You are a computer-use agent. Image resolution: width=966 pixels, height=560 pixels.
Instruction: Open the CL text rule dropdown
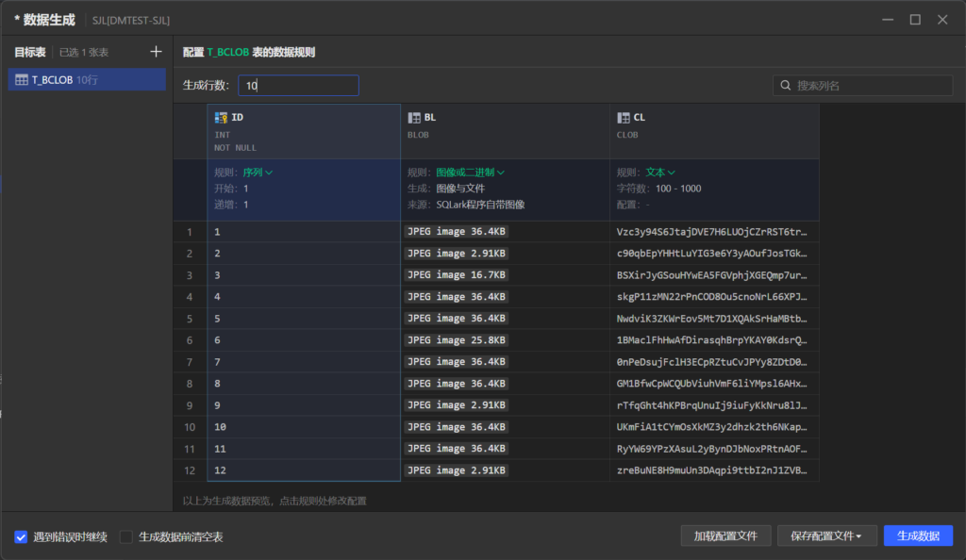660,173
